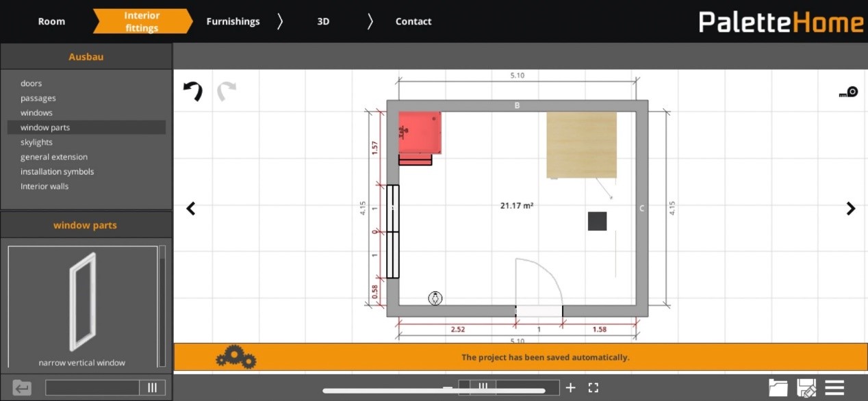Select the narrow vertical window thumbnail

tap(82, 307)
